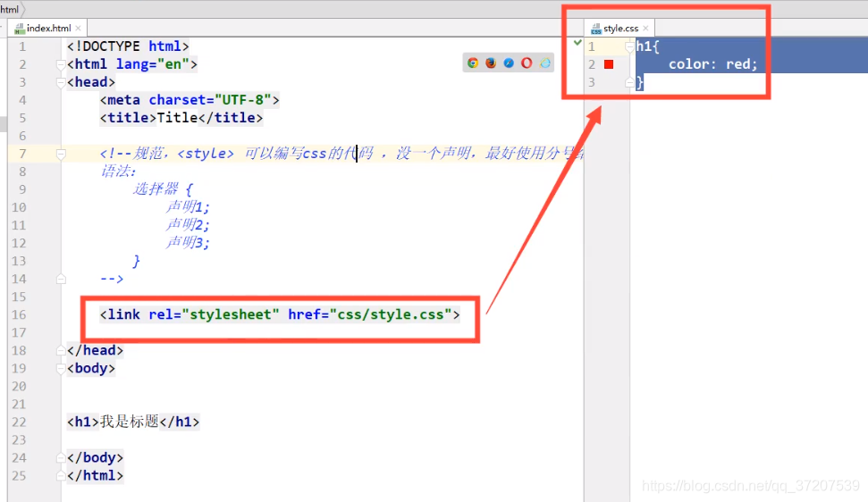This screenshot has height=502, width=868.
Task: Collapse the h1 rule in style.css
Action: (629, 47)
